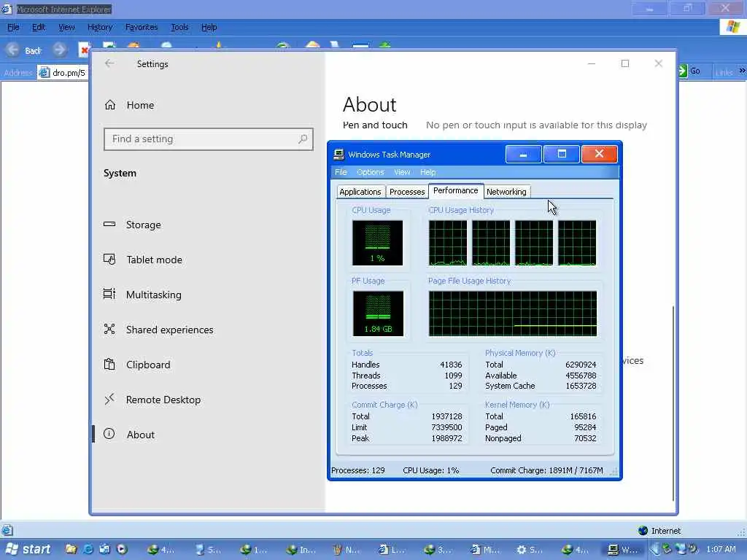The height and width of the screenshot is (560, 747).
Task: Click Handles value 41836
Action: pos(451,365)
